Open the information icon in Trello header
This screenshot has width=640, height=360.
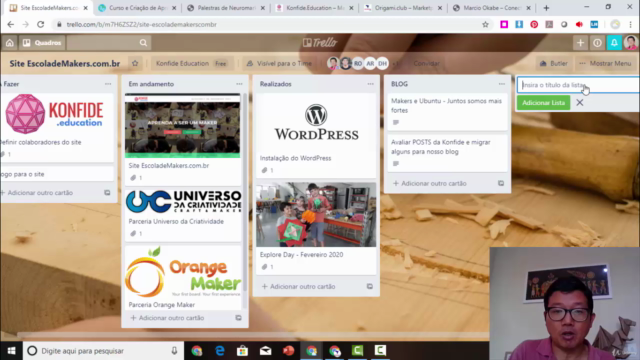[x=597, y=43]
